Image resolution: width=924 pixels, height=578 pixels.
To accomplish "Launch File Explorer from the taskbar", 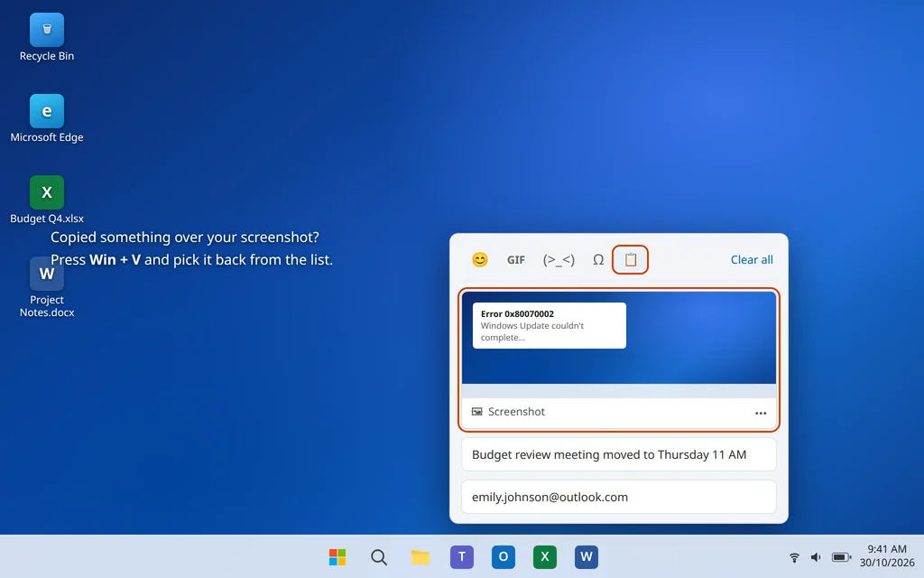I will click(x=420, y=556).
